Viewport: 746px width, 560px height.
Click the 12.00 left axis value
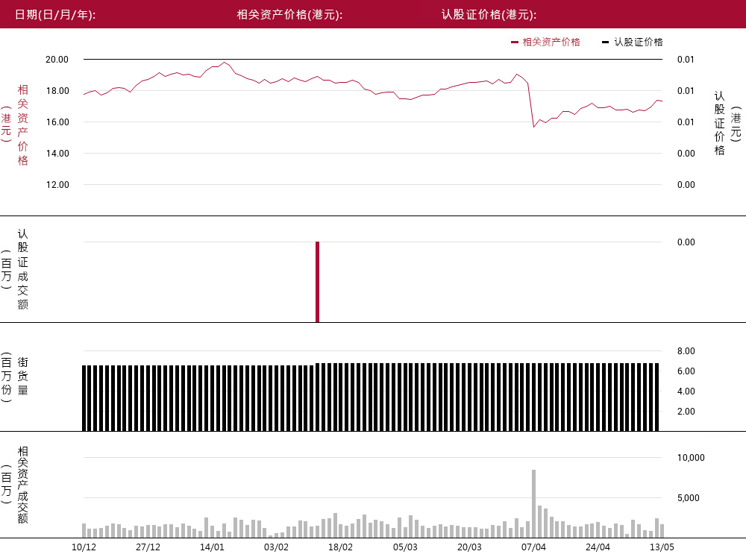click(57, 185)
